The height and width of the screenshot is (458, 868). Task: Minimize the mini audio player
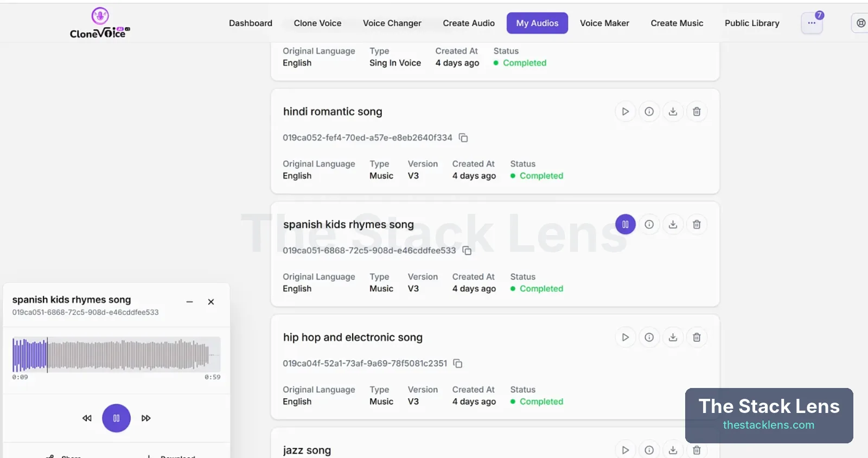pyautogui.click(x=190, y=302)
